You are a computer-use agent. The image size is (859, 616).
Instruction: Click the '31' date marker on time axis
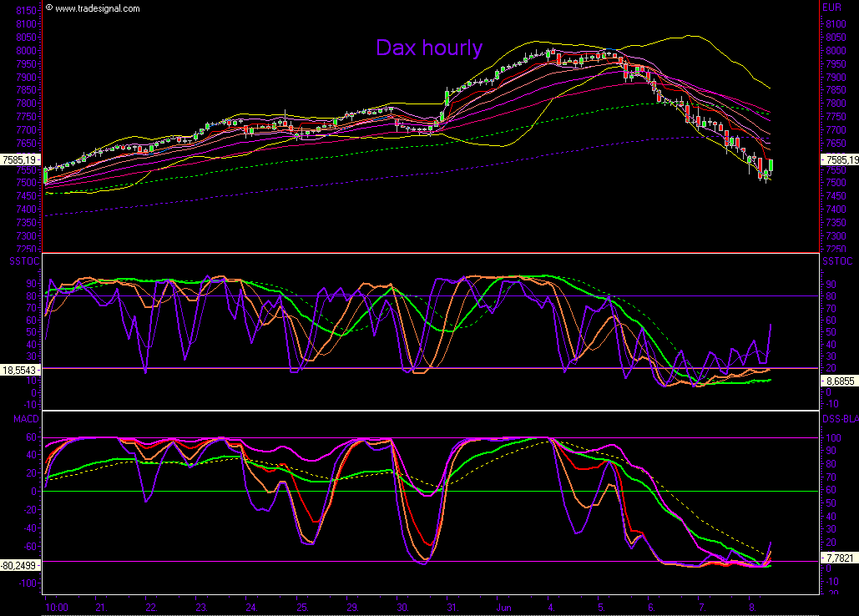[452, 607]
